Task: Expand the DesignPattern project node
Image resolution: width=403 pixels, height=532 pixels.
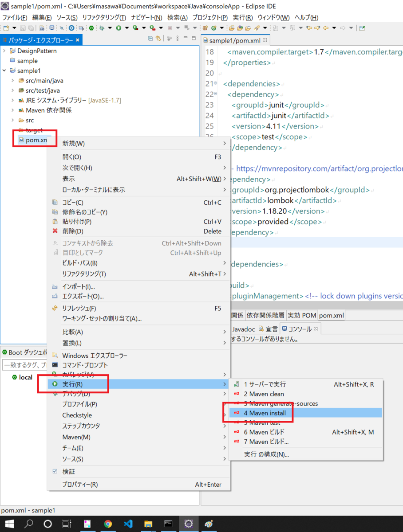Action: tap(4, 51)
